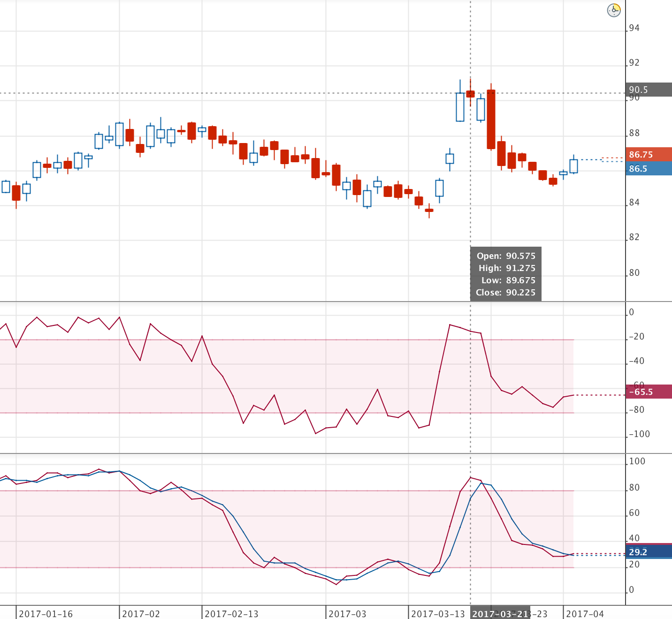Click the clock icon at chart top-right
This screenshot has width=672, height=619.
[614, 10]
